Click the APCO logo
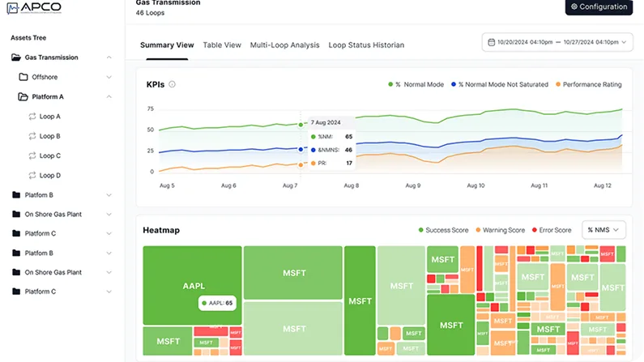Screen dimensions: 644x362 coord(34,8)
